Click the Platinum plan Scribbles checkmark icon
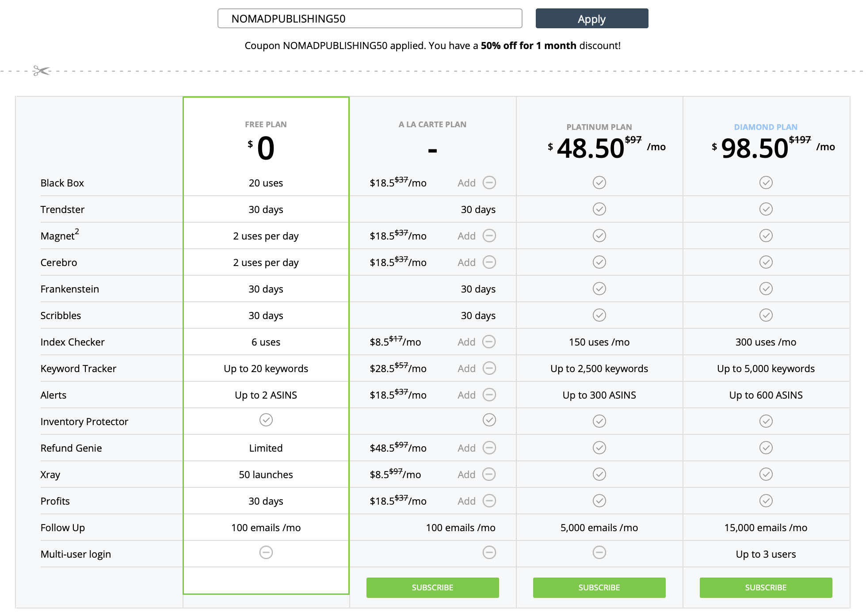The image size is (866, 616). 599,315
